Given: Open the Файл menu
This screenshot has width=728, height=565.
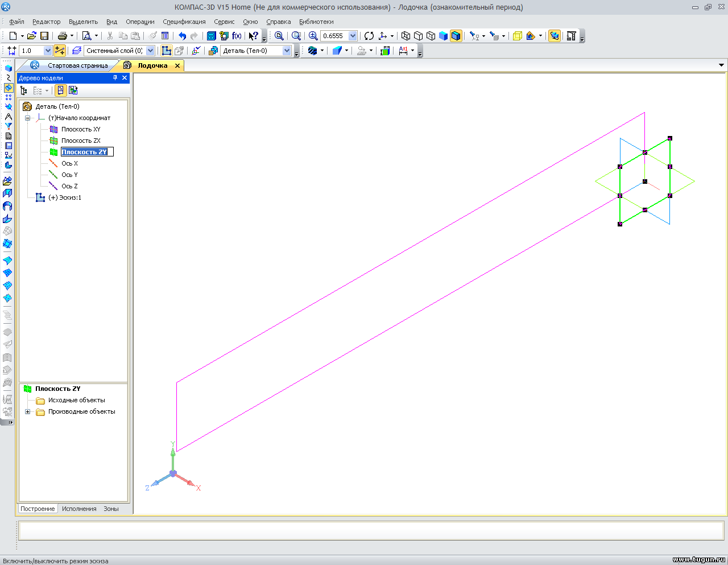Looking at the screenshot, I should click(x=16, y=22).
